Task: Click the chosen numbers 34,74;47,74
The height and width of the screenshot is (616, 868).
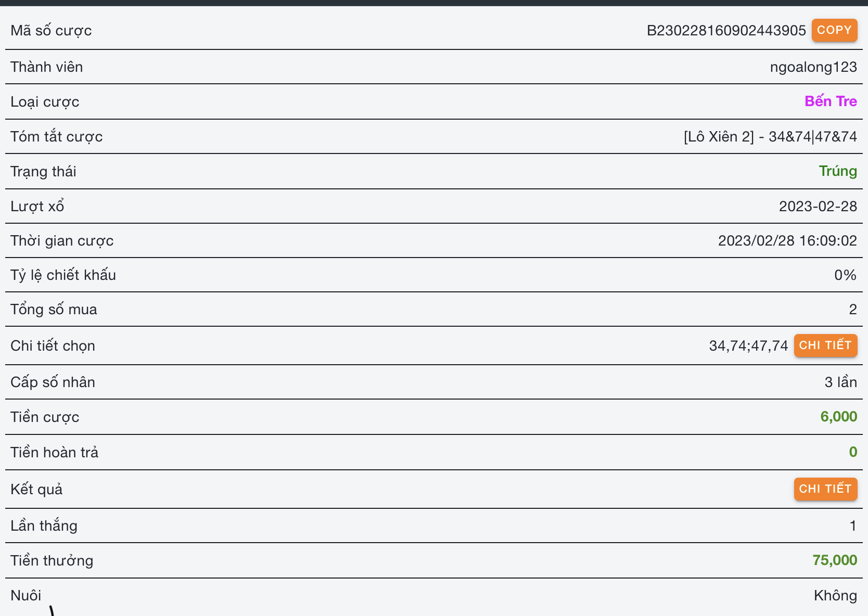Action: tap(748, 346)
